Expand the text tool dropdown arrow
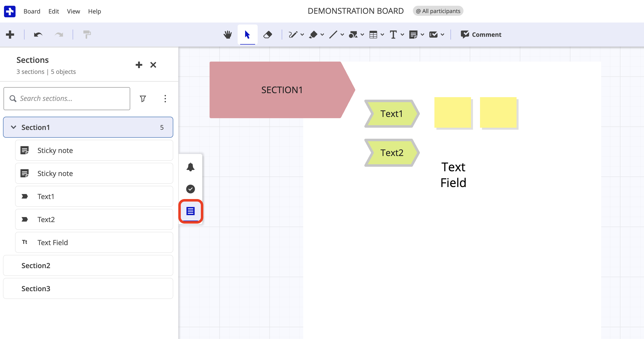 tap(402, 35)
